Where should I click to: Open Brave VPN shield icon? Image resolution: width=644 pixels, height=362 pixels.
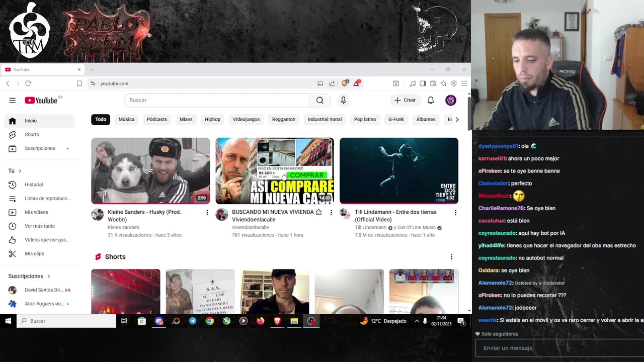(x=454, y=83)
